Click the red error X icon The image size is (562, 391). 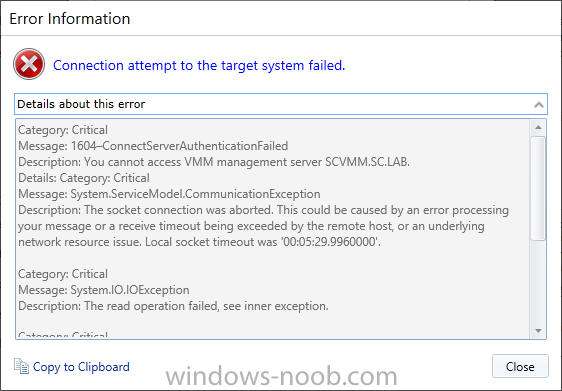pos(29,64)
